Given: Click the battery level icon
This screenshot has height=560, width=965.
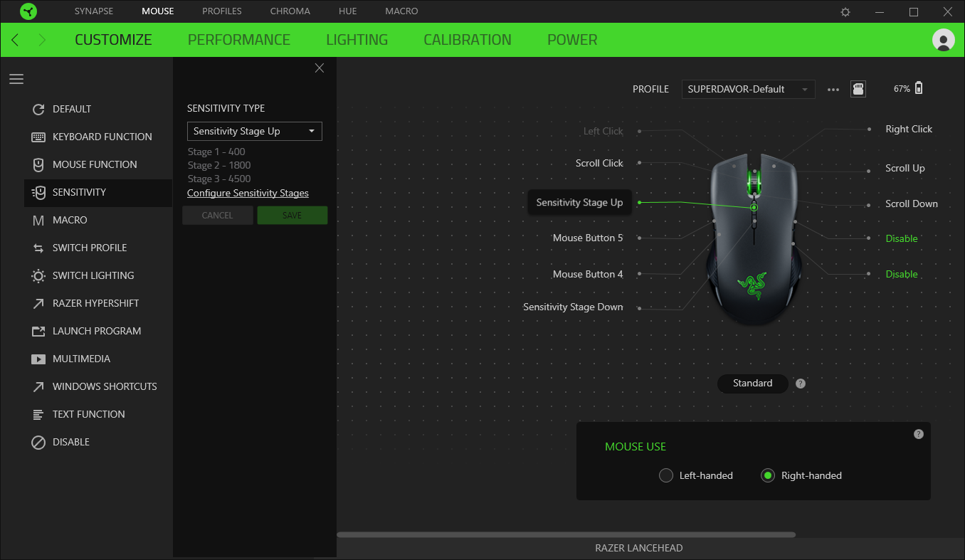Looking at the screenshot, I should 919,88.
